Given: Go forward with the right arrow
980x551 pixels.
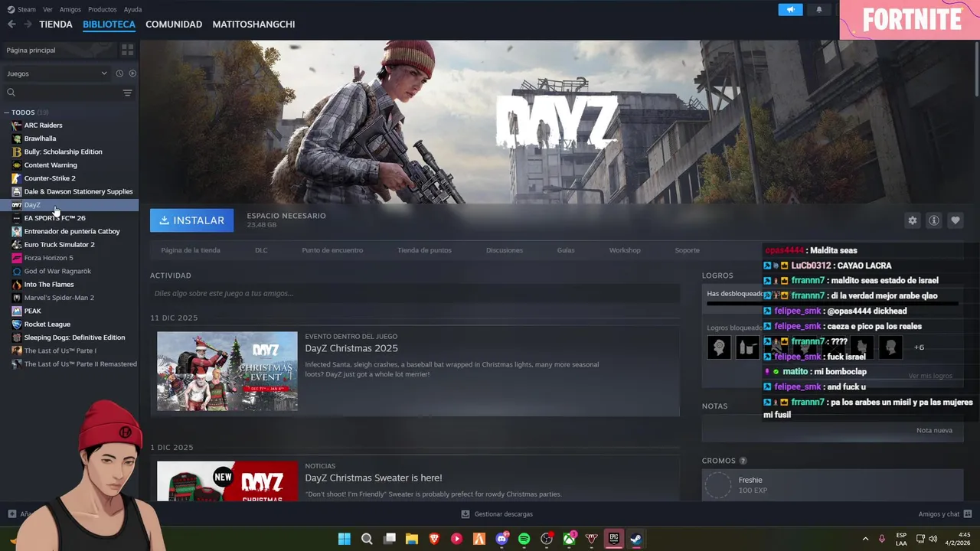Looking at the screenshot, I should 28,24.
